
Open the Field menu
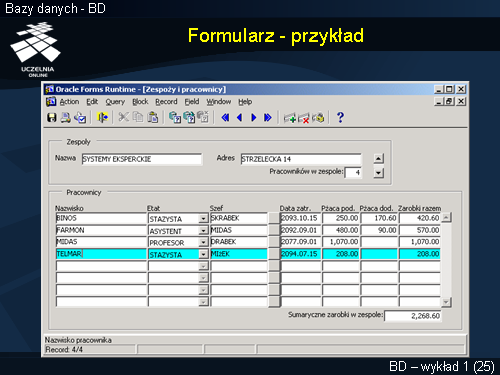(192, 101)
